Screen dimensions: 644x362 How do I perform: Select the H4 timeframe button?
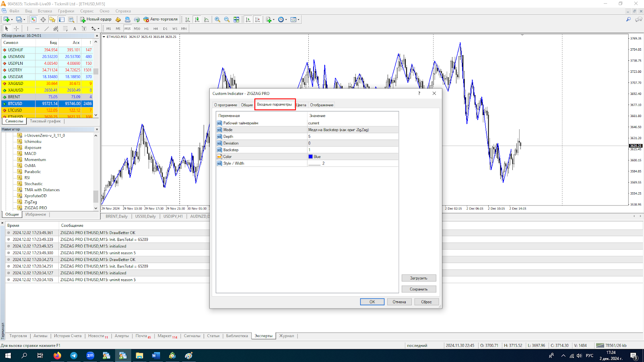click(155, 29)
